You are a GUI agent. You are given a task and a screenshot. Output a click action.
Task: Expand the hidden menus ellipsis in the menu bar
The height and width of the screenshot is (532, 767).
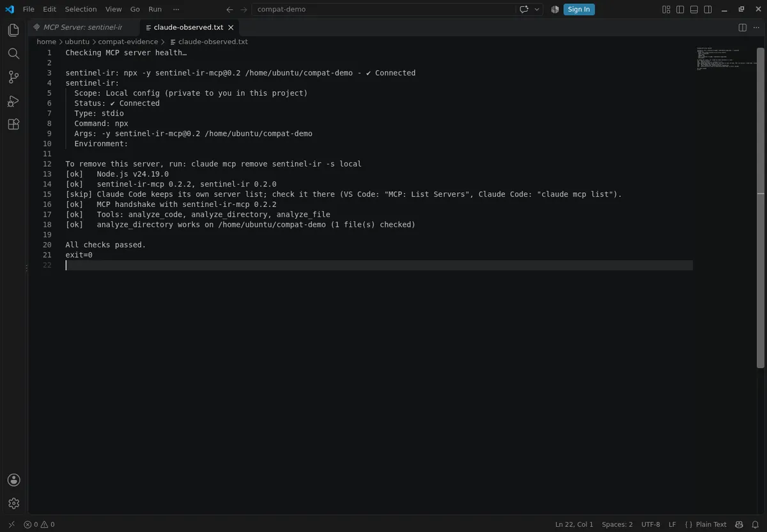176,10
